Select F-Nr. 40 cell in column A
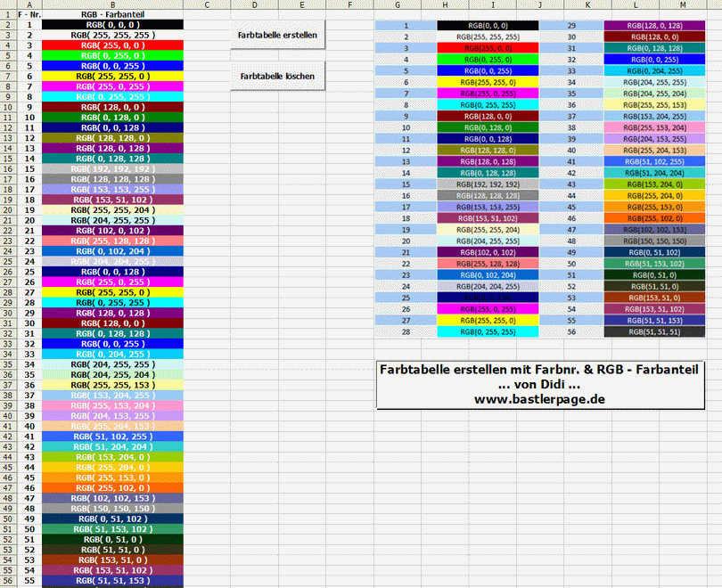The width and height of the screenshot is (722, 588). (29, 427)
